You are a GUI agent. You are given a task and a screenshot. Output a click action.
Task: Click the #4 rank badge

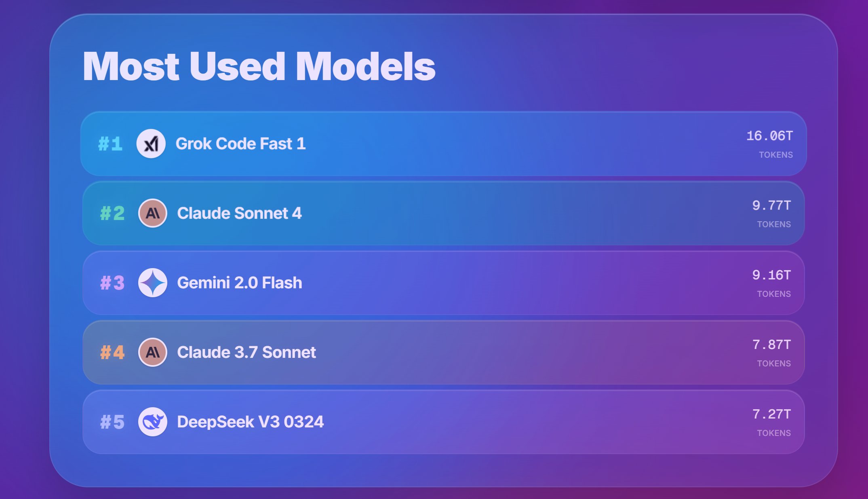[x=112, y=353]
